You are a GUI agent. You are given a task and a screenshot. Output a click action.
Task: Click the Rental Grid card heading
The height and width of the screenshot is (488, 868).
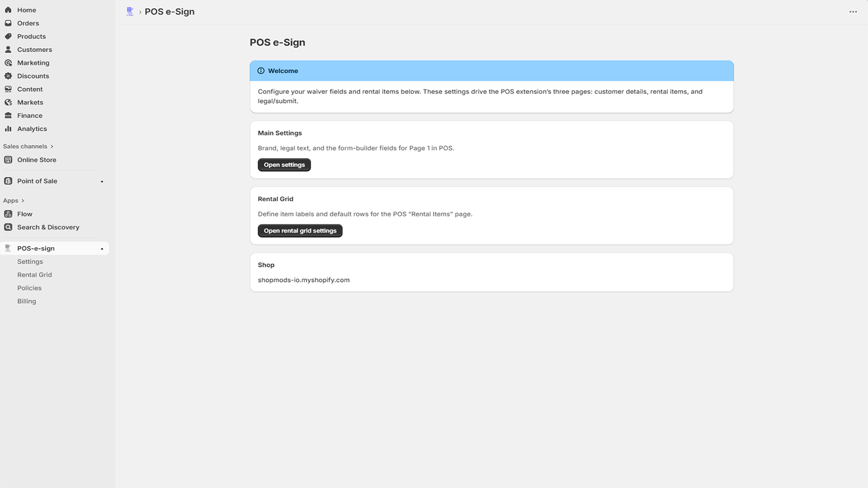pos(276,199)
